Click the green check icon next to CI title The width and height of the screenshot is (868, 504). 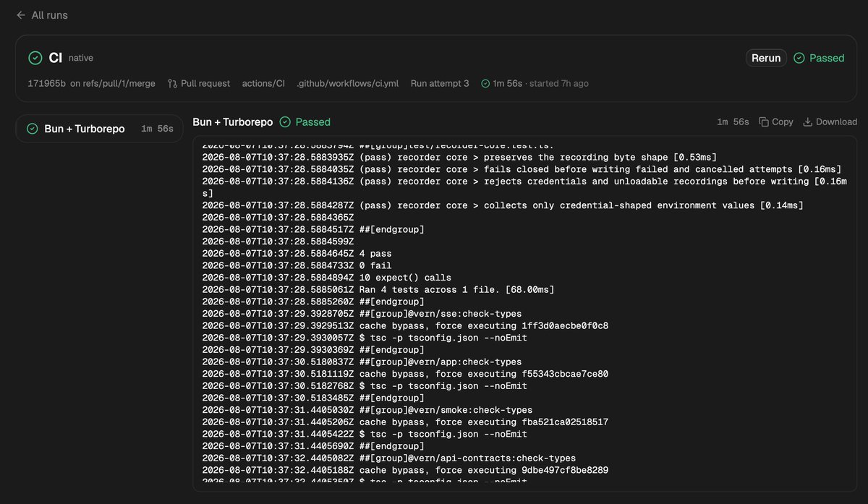[35, 58]
